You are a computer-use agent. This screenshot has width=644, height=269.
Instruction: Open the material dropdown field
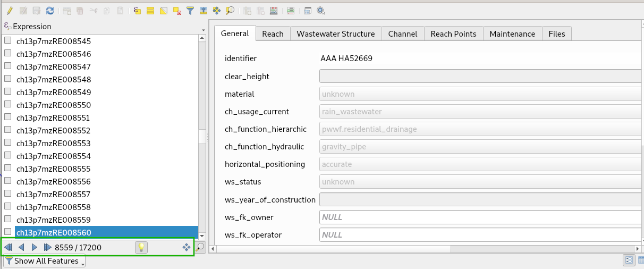[x=481, y=94]
